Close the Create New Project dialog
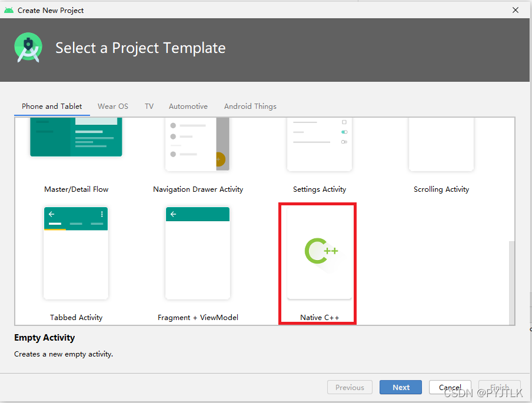 (516, 10)
